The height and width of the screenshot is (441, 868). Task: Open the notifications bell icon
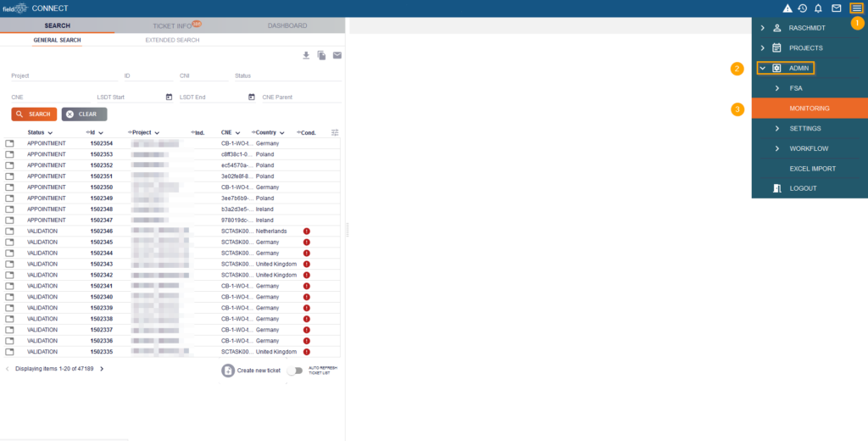click(x=818, y=8)
